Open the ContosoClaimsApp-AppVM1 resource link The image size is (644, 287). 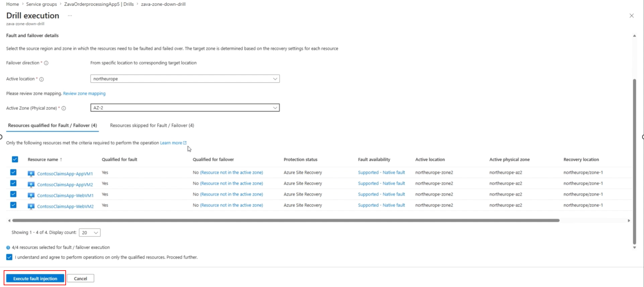[65, 174]
